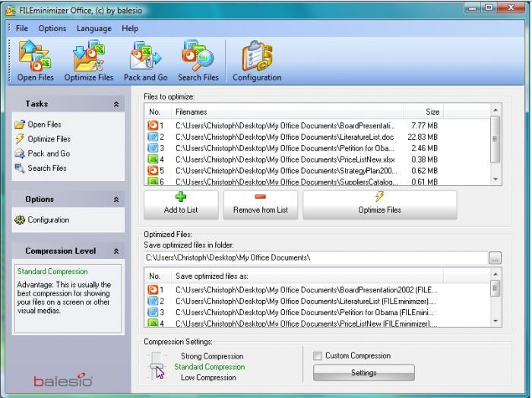Click Word icon of LiteratureList.doc row
The height and width of the screenshot is (398, 532).
point(153,137)
